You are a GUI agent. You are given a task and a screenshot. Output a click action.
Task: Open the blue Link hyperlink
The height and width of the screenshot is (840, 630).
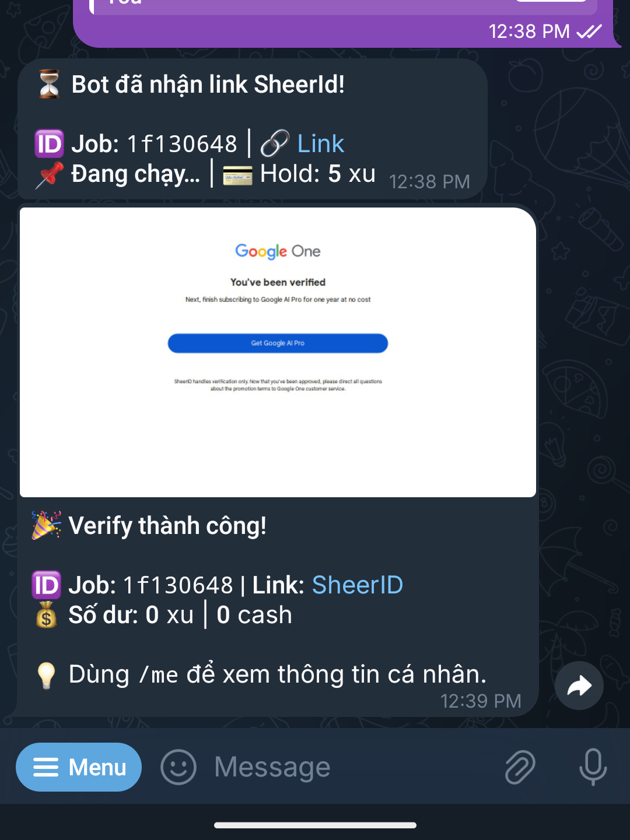[x=321, y=144]
